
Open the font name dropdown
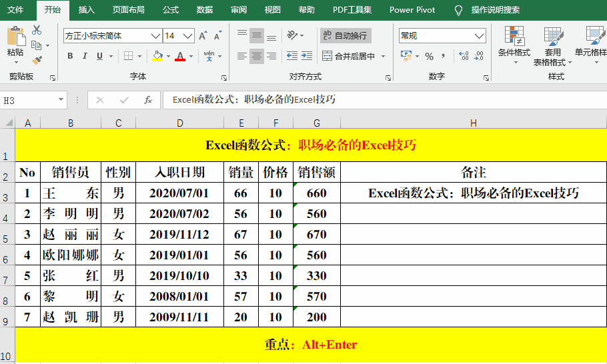pyautogui.click(x=155, y=36)
